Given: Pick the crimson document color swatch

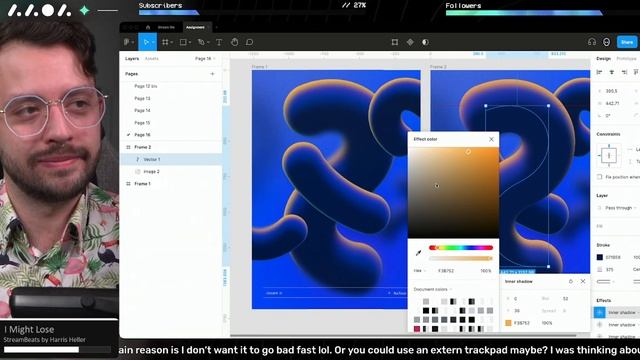Looking at the screenshot, I should click(x=417, y=329).
